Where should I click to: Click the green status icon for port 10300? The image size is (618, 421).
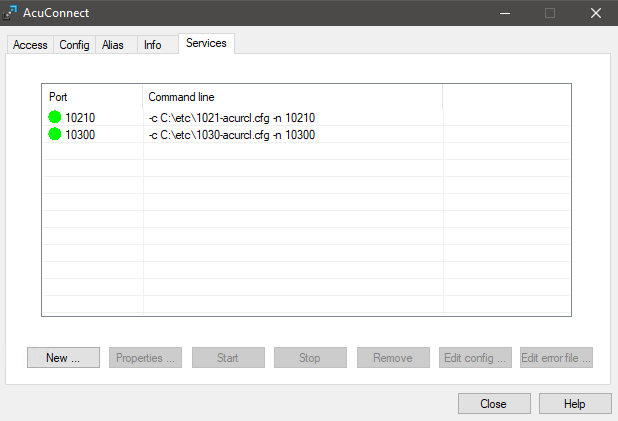[55, 135]
